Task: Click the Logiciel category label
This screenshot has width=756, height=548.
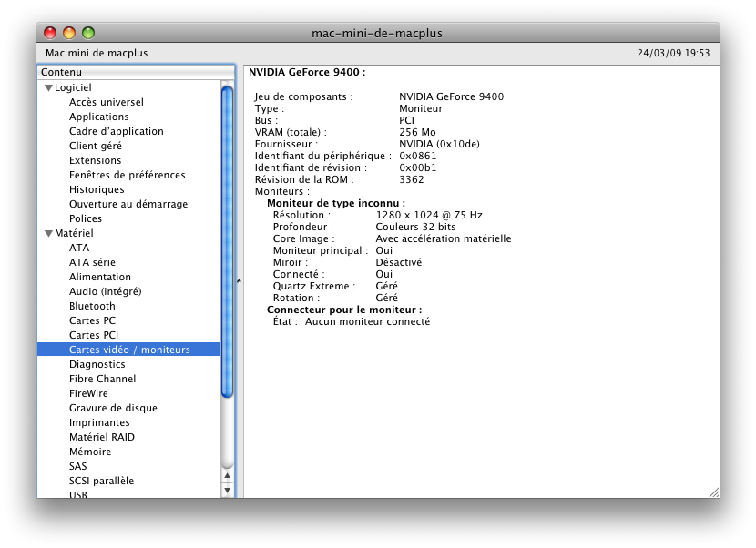Action: click(73, 87)
